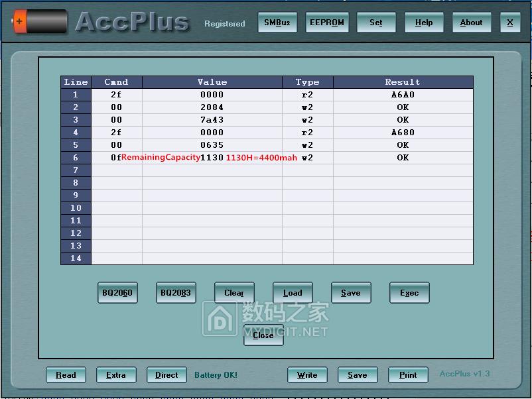
Task: Select row header for line 6
Action: 76,158
